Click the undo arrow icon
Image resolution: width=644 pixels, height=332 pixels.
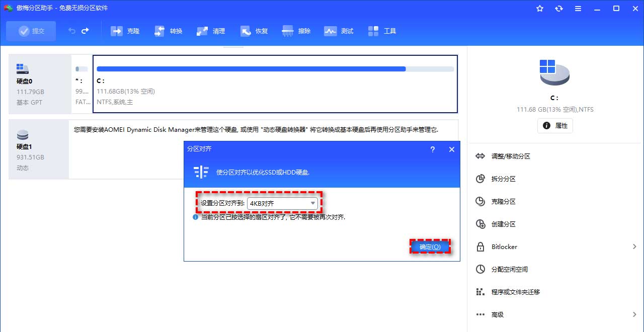click(72, 31)
